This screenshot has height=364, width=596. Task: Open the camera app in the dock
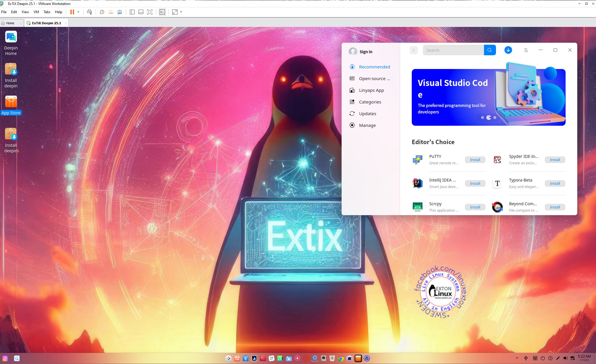(349, 358)
